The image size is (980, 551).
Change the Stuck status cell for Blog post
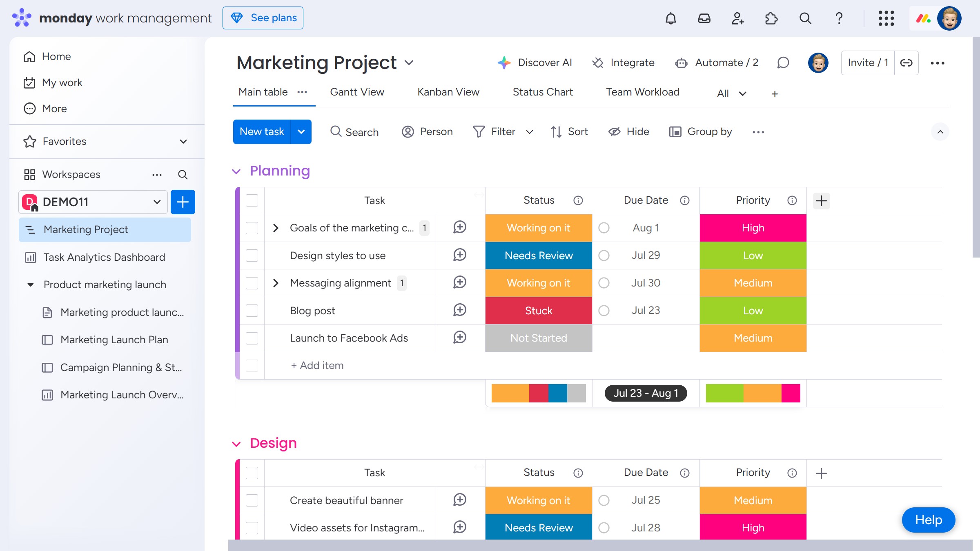coord(538,311)
